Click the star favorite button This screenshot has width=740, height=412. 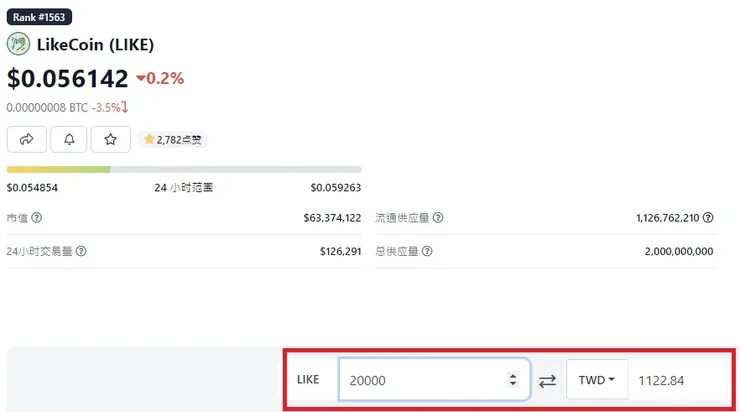coord(110,139)
